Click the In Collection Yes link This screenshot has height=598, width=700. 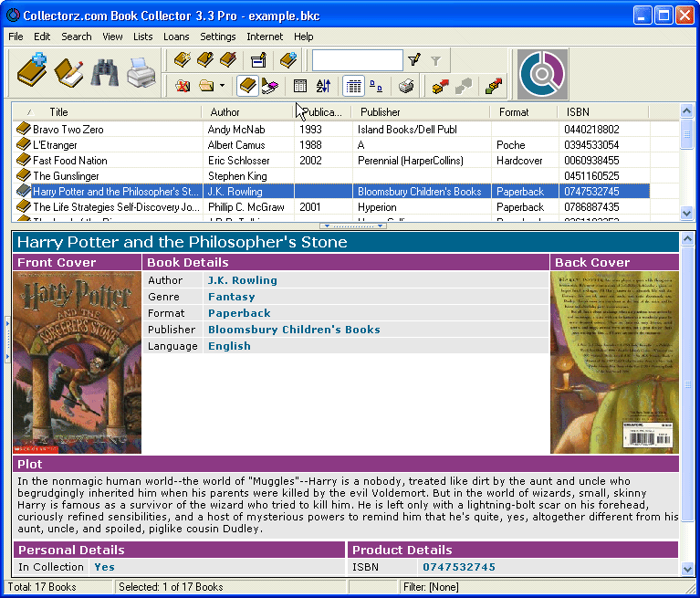click(x=104, y=567)
